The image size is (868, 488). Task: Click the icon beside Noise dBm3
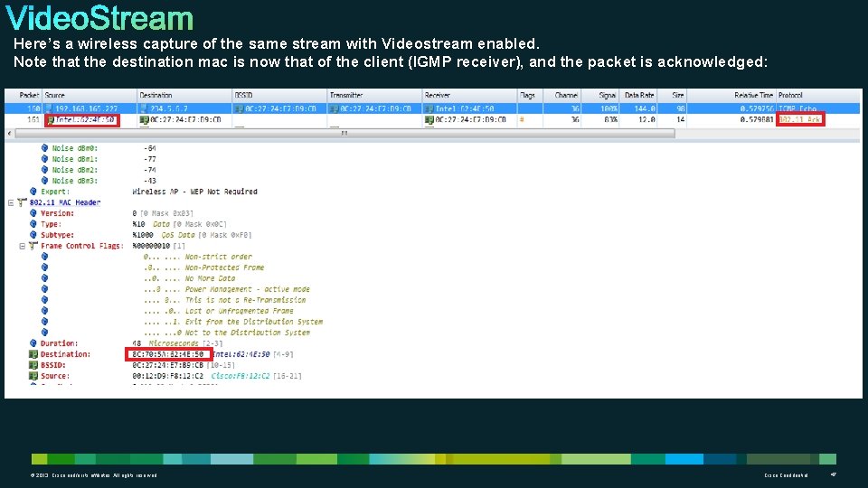point(45,181)
